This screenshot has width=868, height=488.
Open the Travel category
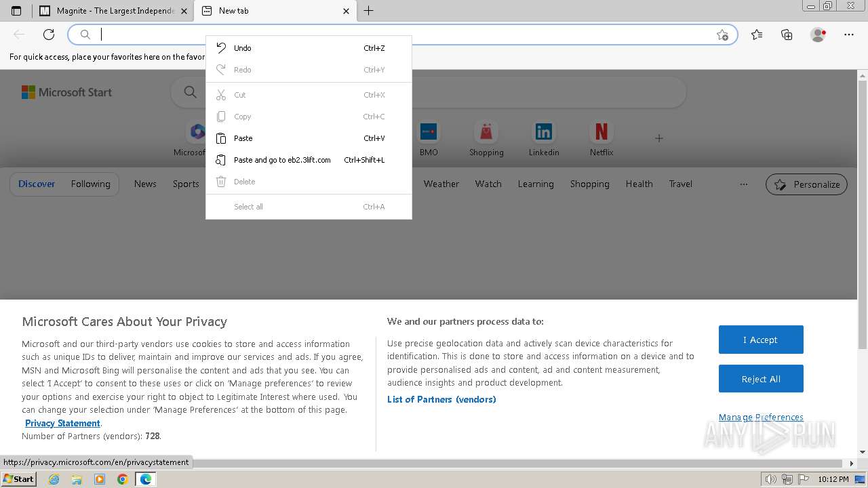[681, 184]
